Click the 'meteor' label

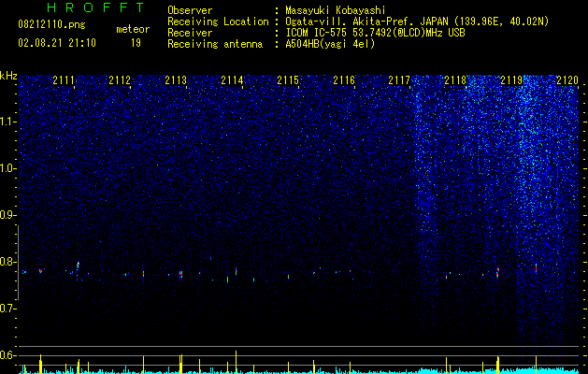tap(133, 29)
